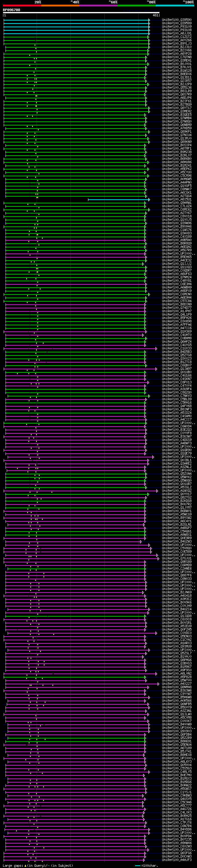Image resolution: width=197 pixels, height=868 pixels.
Task: Click the label UniRef100_B8HEX8
Action: click(x=177, y=755)
